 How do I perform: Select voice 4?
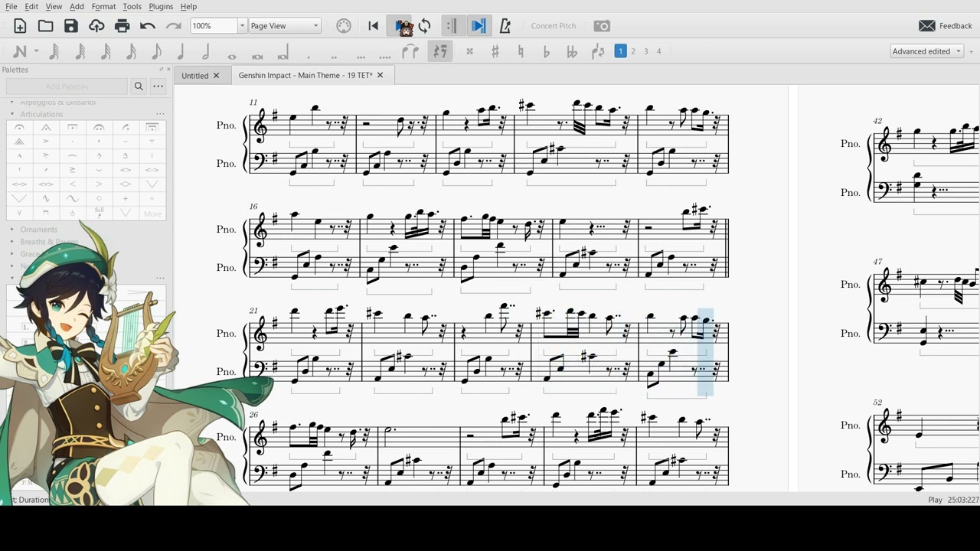coord(658,51)
